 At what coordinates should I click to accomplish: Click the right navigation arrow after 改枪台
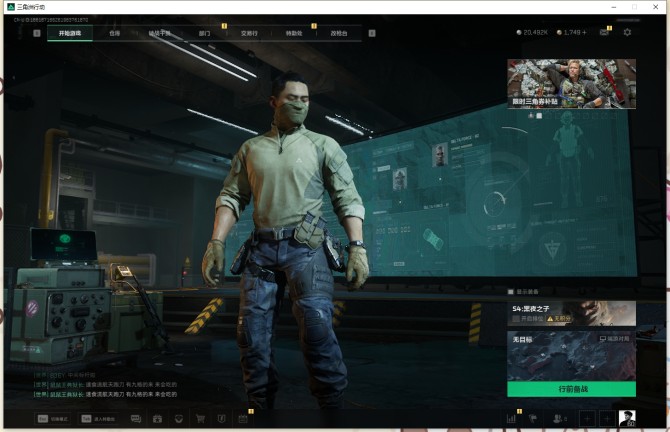click(372, 33)
